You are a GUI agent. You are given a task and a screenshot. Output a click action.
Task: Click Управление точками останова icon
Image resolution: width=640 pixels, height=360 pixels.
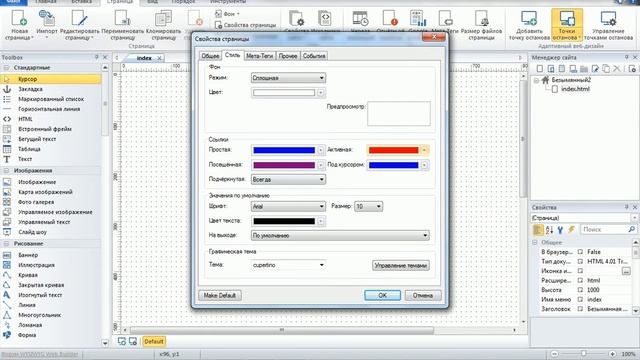pos(608,24)
